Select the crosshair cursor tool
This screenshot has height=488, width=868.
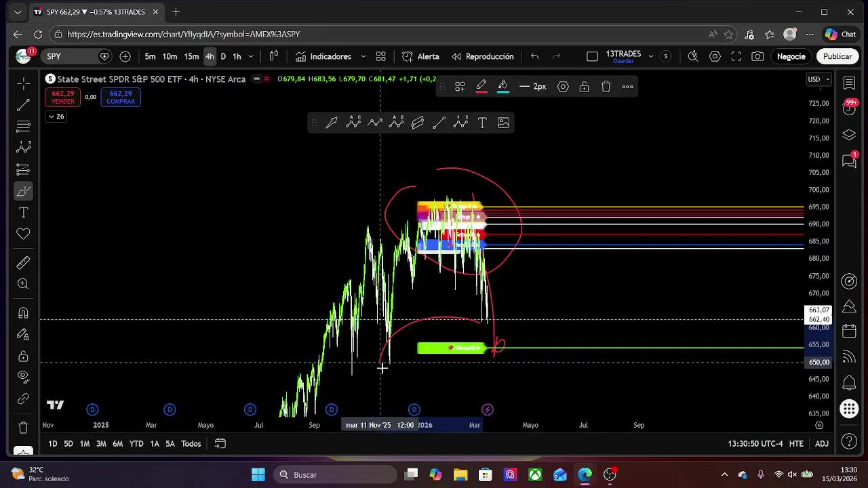point(23,83)
